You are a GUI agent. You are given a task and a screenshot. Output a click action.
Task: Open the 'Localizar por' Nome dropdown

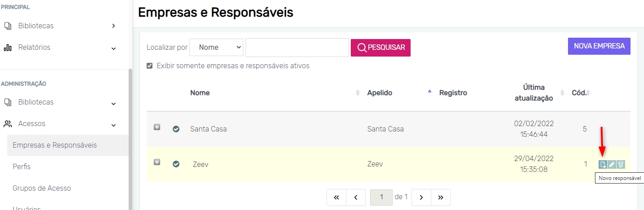coord(216,47)
